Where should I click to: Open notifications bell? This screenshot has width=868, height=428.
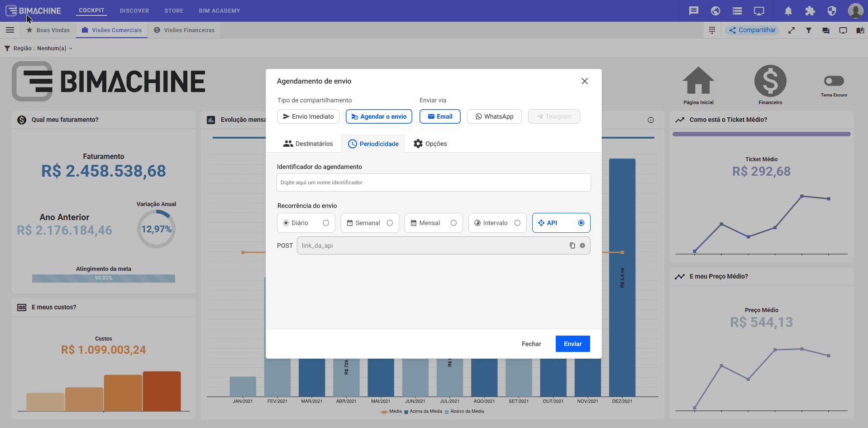(x=788, y=11)
